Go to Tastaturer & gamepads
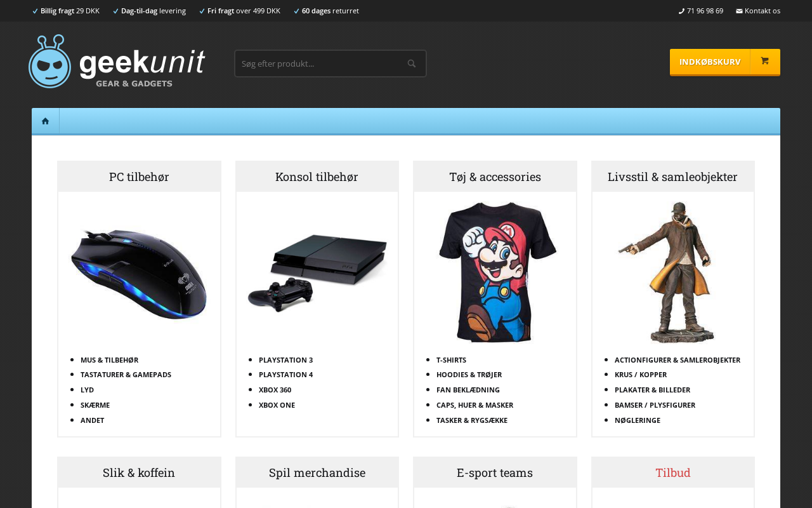Image resolution: width=812 pixels, height=508 pixels. pos(126,375)
